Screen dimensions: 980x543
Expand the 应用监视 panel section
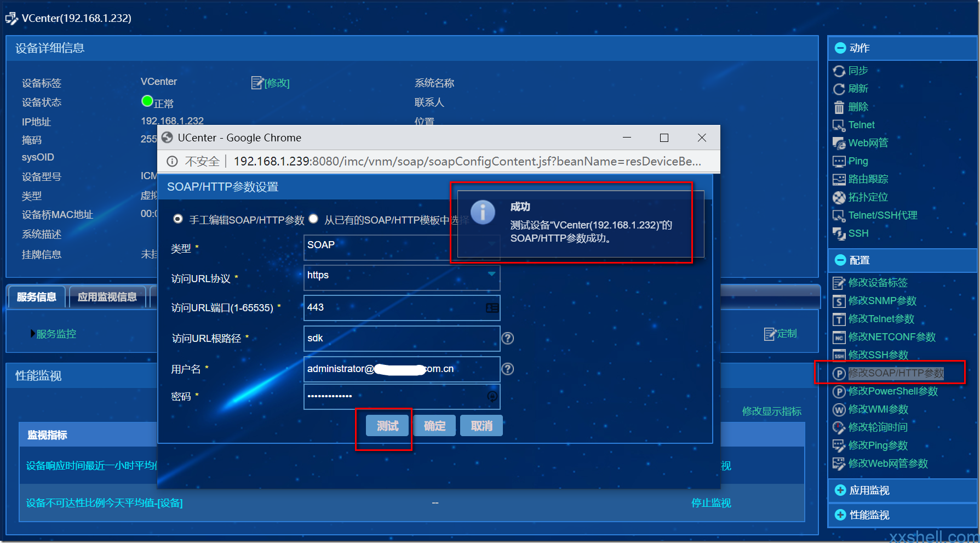840,490
